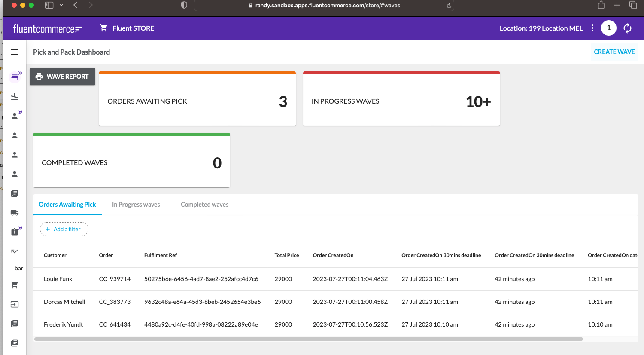644x355 pixels.
Task: Click the printer icon on Wave Report
Action: tap(39, 77)
